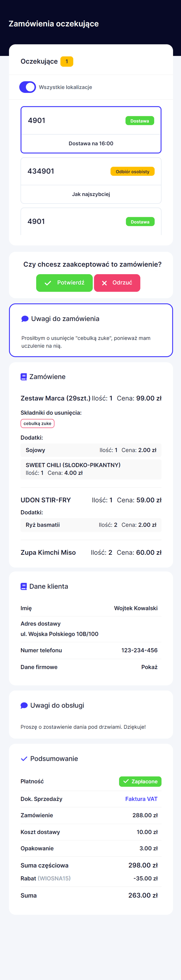
Task: Click the chat bubble icon by Uwagi do obsługi
Action: [24, 705]
